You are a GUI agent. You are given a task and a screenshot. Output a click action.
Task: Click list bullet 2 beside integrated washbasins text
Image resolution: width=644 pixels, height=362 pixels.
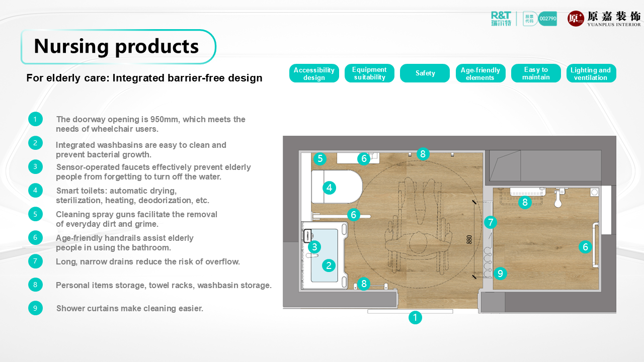[x=35, y=143]
